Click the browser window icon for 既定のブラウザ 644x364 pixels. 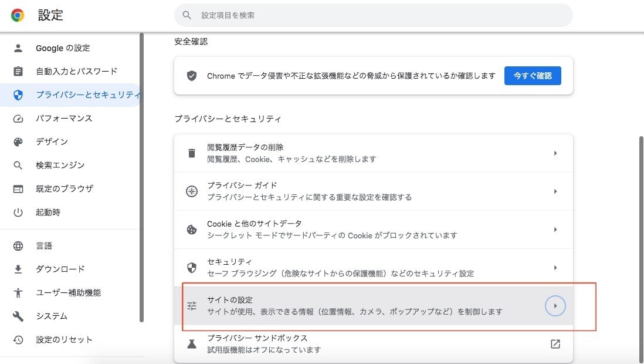pyautogui.click(x=18, y=189)
